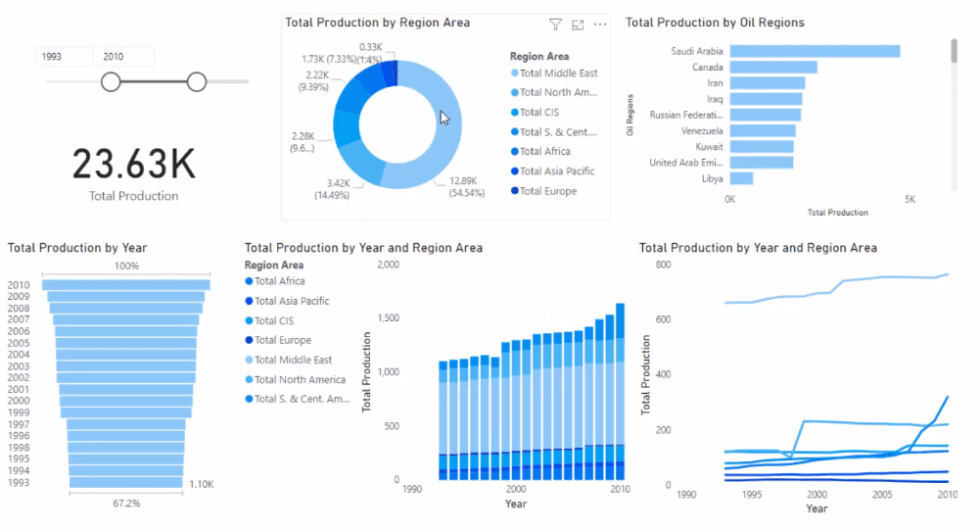The width and height of the screenshot is (980, 532).
Task: Select Total Asia Pacific in donut legend
Action: pos(552,171)
